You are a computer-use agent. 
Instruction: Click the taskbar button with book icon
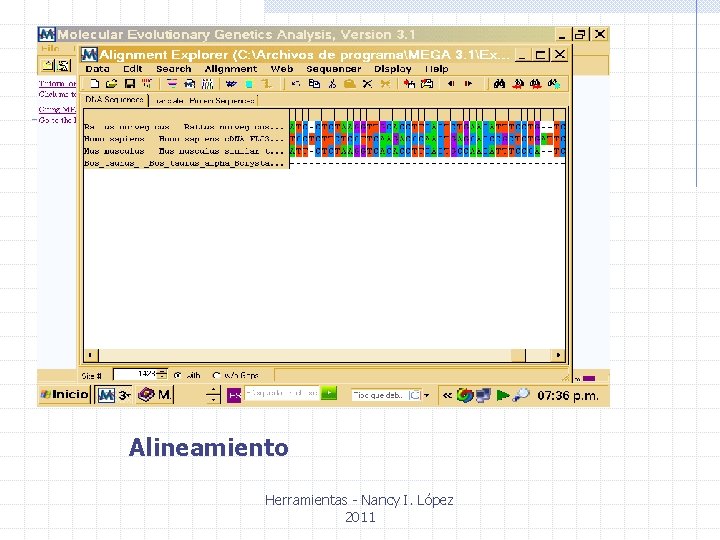point(154,395)
